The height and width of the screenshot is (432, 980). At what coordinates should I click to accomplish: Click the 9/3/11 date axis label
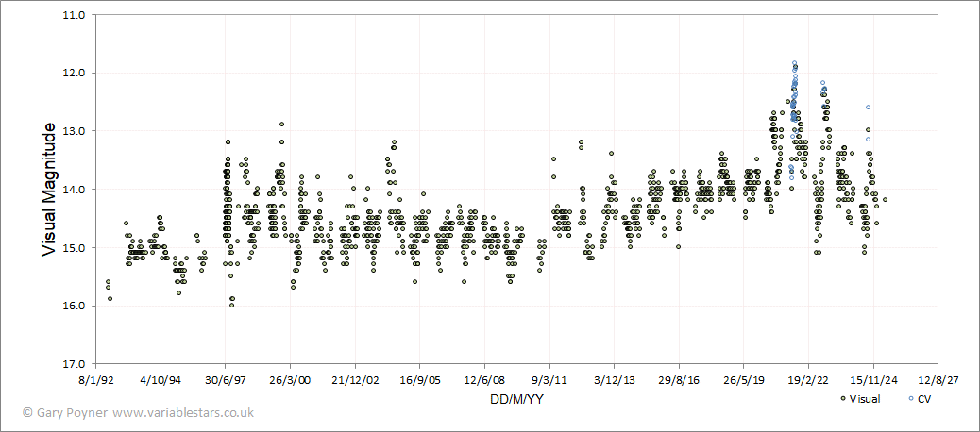coord(549,379)
